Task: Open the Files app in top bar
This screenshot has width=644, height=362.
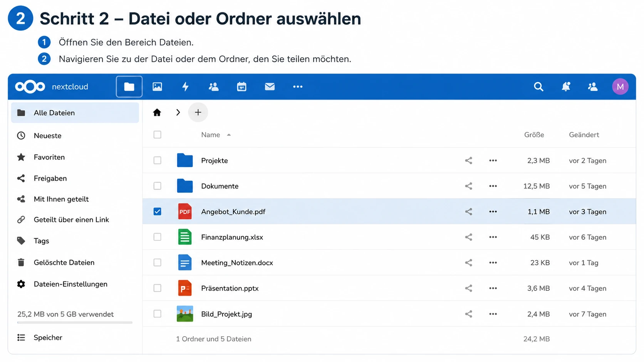Action: [129, 87]
